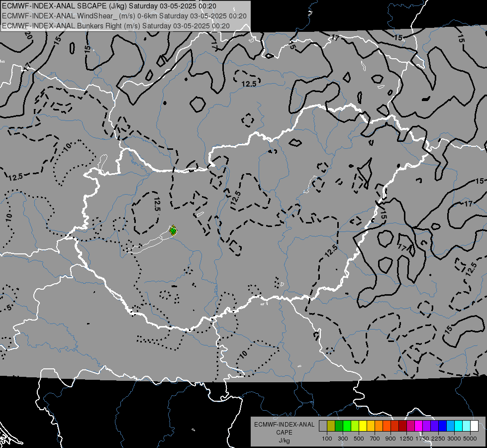Click the legend value 5000
Image resolution: width=487 pixels, height=448 pixels.
470,439
